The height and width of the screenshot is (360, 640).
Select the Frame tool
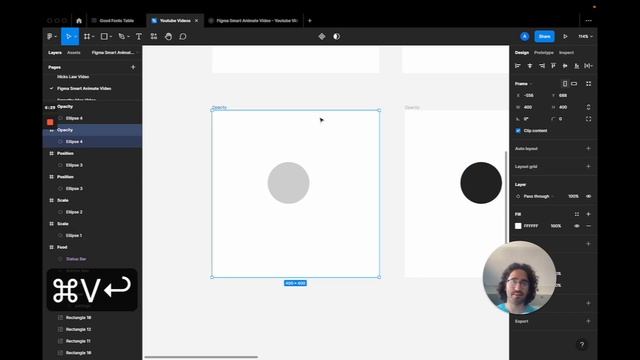point(87,37)
